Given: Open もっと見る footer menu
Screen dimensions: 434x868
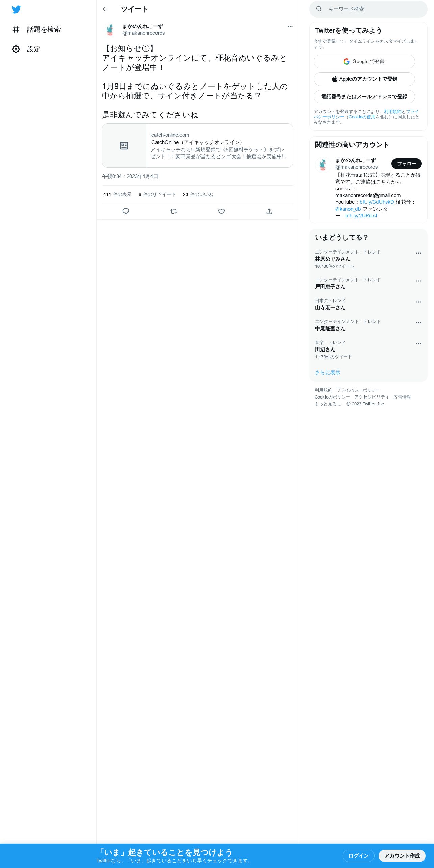Looking at the screenshot, I should [x=328, y=404].
